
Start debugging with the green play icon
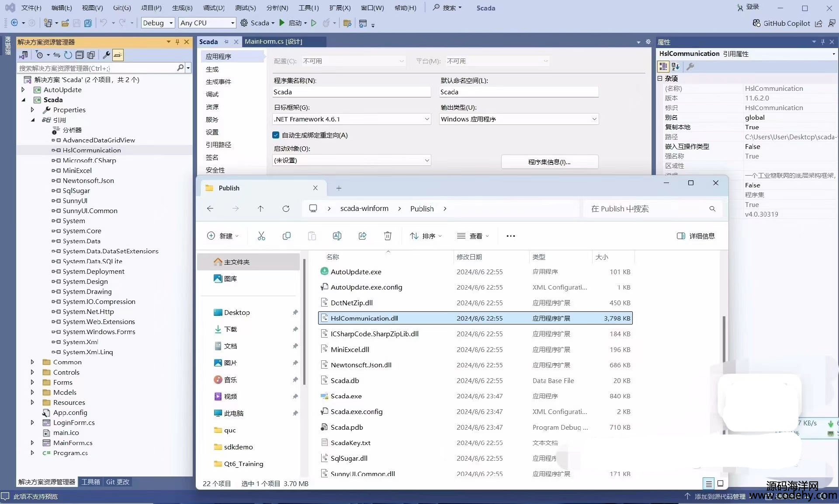coord(282,23)
